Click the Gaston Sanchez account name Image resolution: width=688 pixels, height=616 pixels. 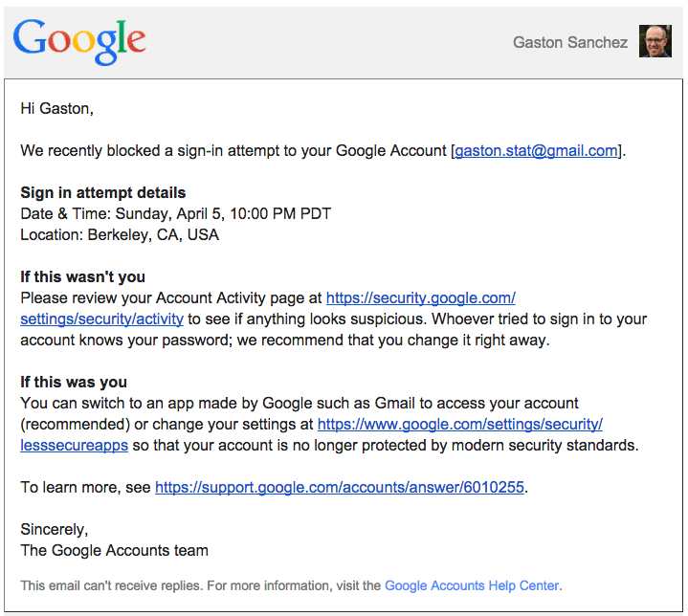coord(570,42)
